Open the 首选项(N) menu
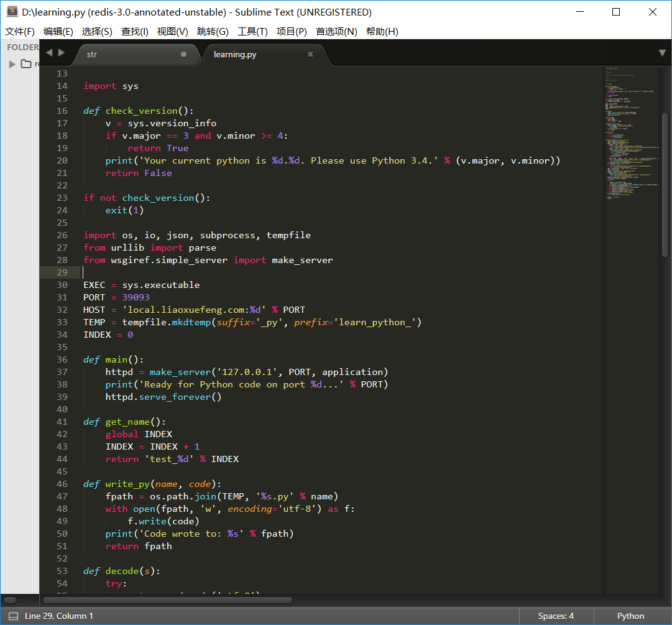 (x=336, y=31)
